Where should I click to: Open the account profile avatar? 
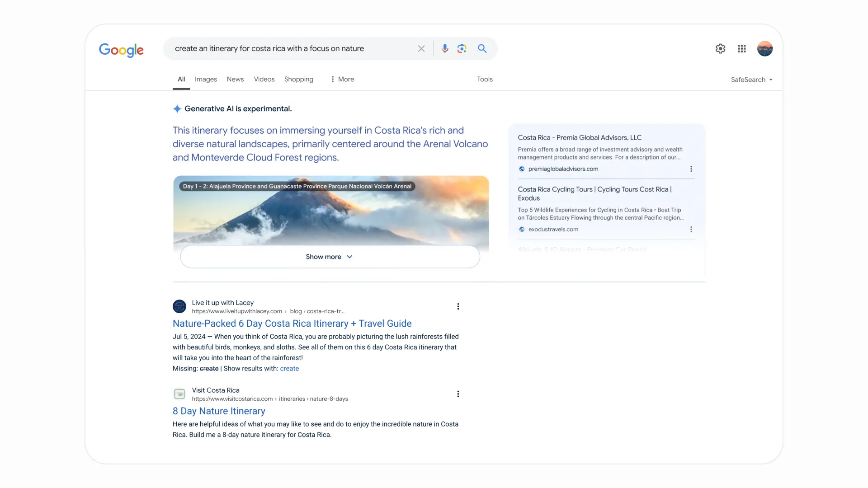click(764, 49)
